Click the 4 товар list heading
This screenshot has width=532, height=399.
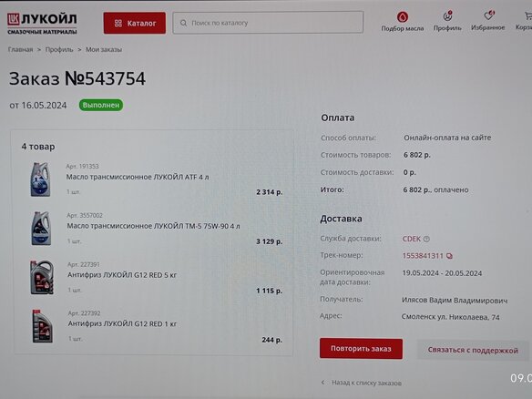pyautogui.click(x=38, y=147)
